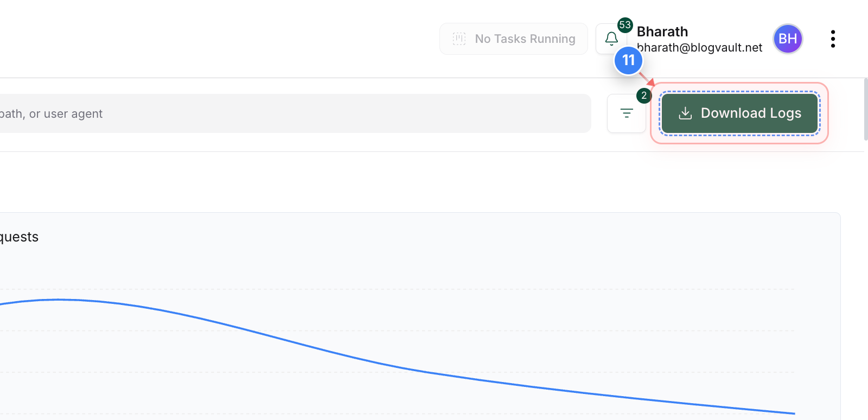
Task: Click the page vertical scrollbar
Action: [x=866, y=109]
